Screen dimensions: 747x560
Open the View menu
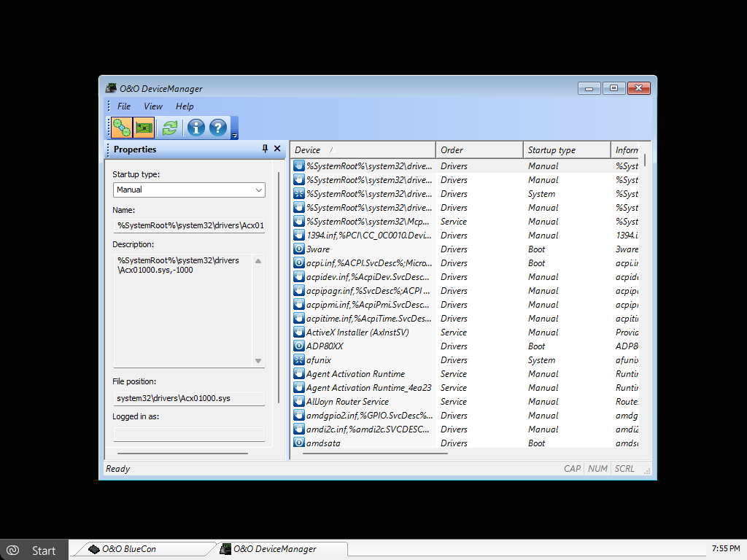click(152, 106)
